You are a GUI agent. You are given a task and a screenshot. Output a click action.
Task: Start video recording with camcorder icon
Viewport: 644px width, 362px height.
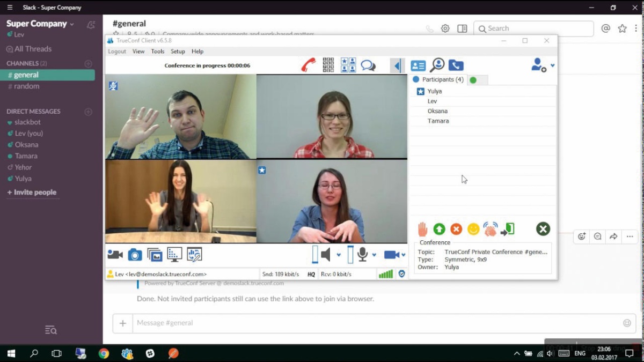[x=115, y=255]
